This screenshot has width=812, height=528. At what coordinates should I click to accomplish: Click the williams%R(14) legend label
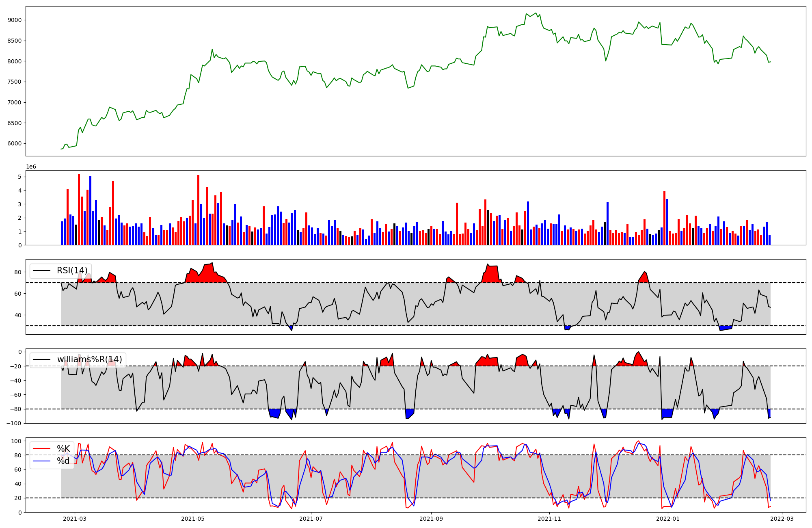click(x=89, y=359)
